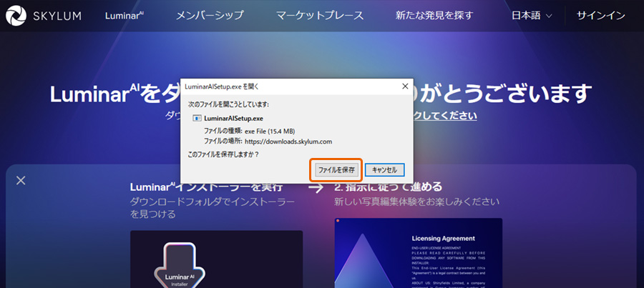Click the 新しい写真編集体験をお楽しみください text
The height and width of the screenshot is (288, 644).
click(417, 202)
